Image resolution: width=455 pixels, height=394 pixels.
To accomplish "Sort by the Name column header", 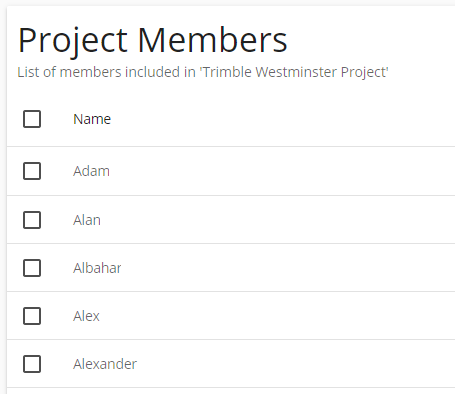I will (x=92, y=119).
